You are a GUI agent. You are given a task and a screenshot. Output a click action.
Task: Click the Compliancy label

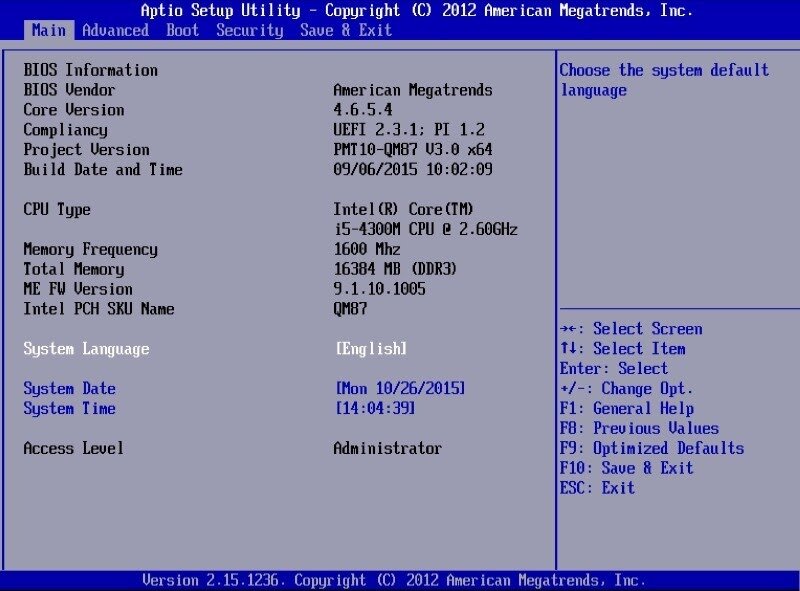click(65, 130)
